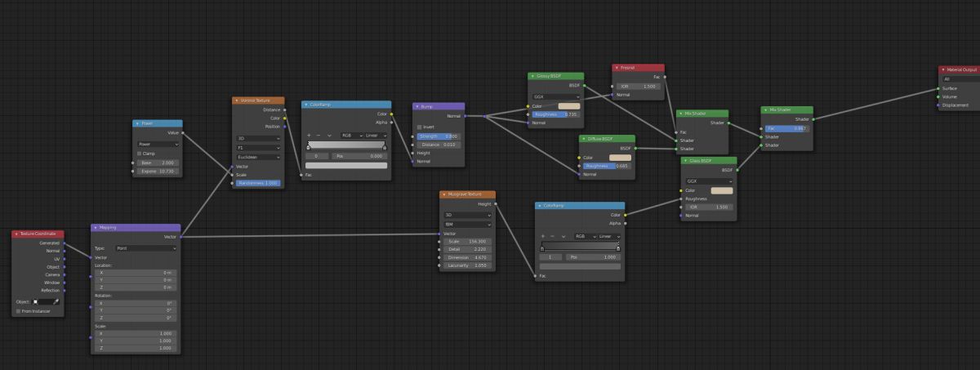The width and height of the screenshot is (980, 370).
Task: Collapse the Material Output node
Action: tap(943, 70)
